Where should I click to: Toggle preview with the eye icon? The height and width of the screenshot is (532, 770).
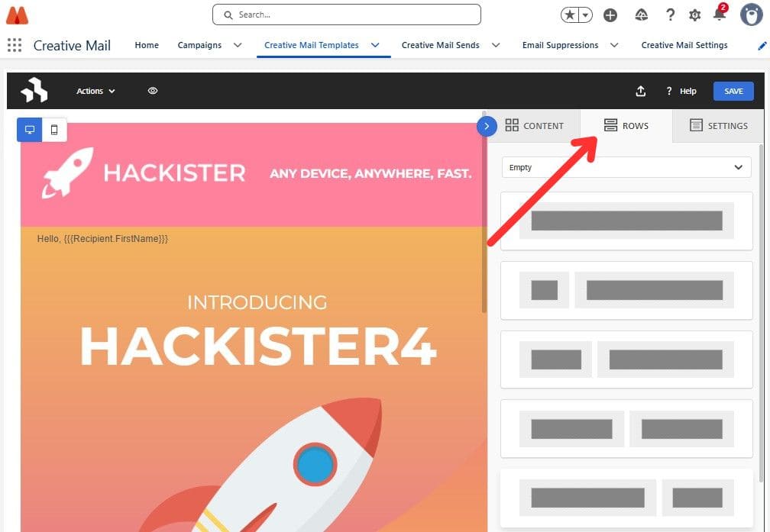(x=153, y=91)
